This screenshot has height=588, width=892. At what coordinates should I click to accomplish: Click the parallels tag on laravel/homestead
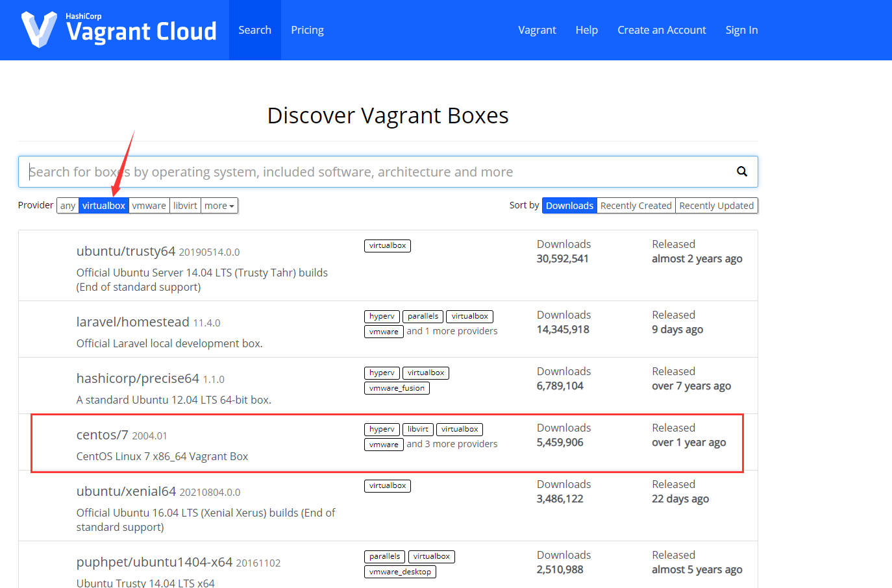423,316
